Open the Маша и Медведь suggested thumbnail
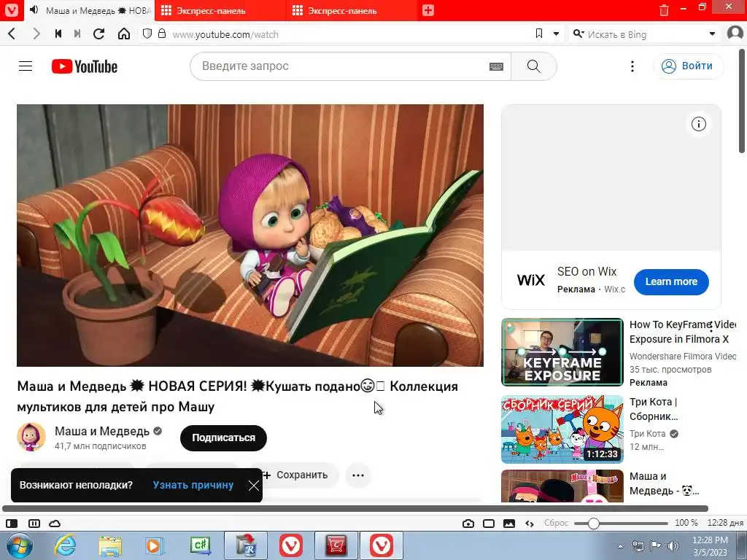The image size is (747, 560). pos(562,486)
